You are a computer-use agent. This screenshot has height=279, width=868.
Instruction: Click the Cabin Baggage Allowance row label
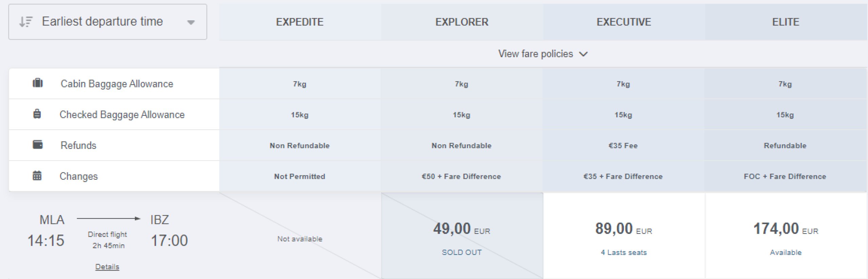(x=117, y=84)
